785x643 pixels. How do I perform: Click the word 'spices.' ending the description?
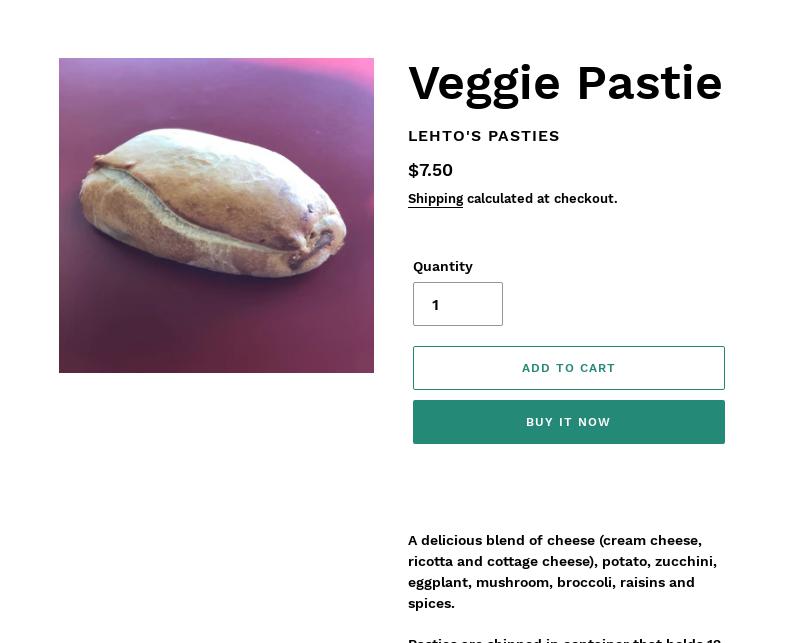tap(431, 603)
